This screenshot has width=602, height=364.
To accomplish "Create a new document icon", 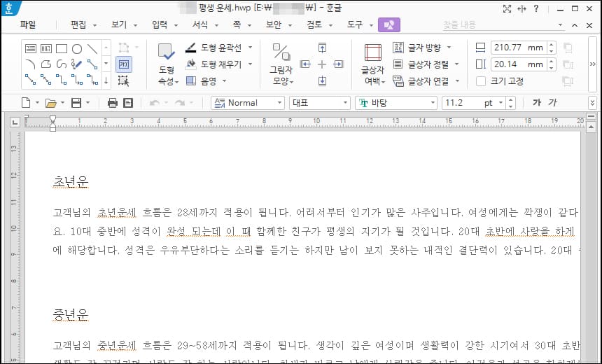I will (26, 102).
